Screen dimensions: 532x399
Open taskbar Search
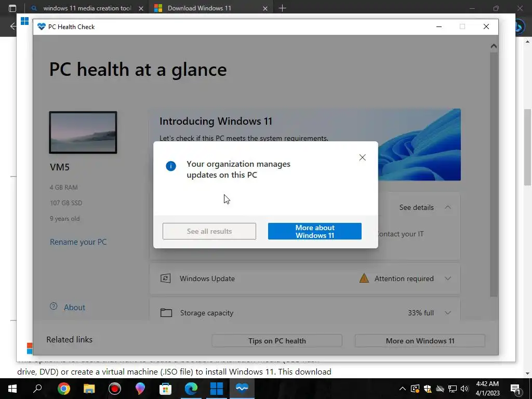point(37,389)
